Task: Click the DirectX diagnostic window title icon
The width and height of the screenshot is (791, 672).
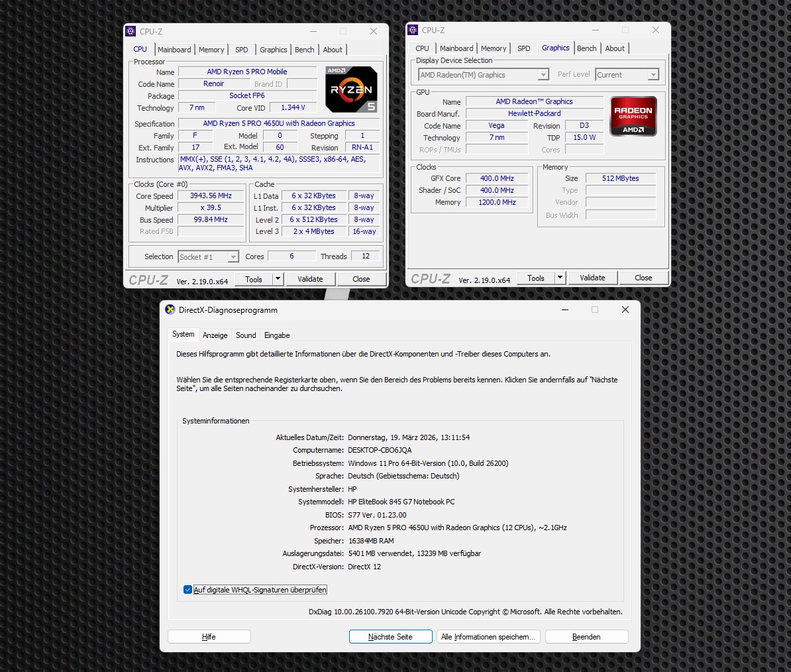Action: point(170,309)
